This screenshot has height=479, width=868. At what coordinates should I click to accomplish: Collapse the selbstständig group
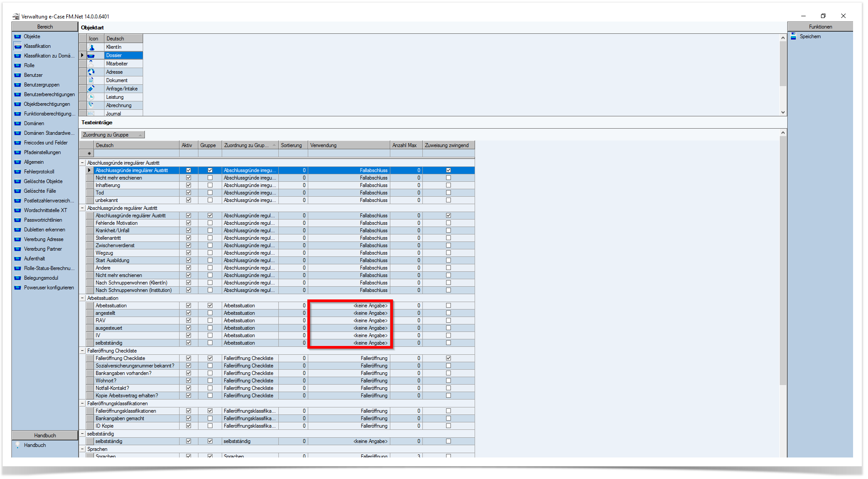[x=82, y=434]
